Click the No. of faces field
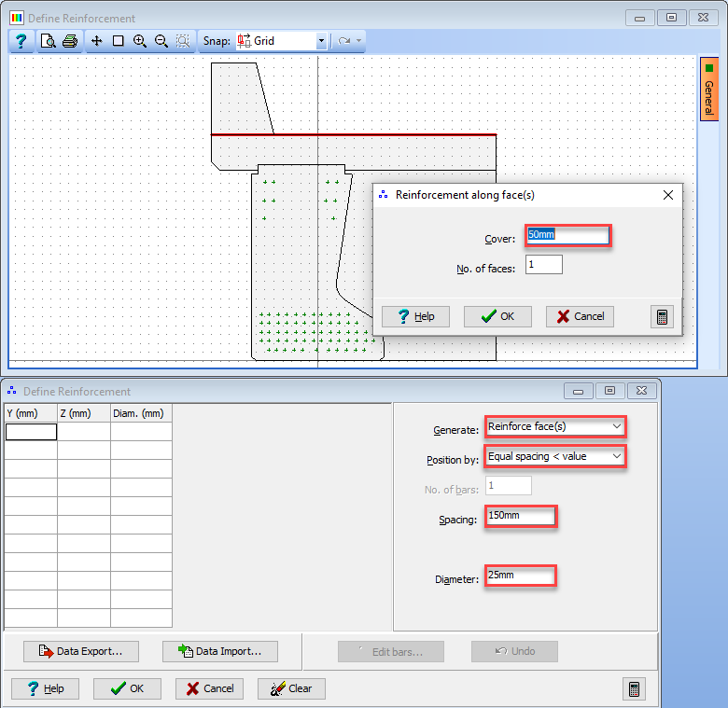This screenshot has height=708, width=728. click(544, 265)
